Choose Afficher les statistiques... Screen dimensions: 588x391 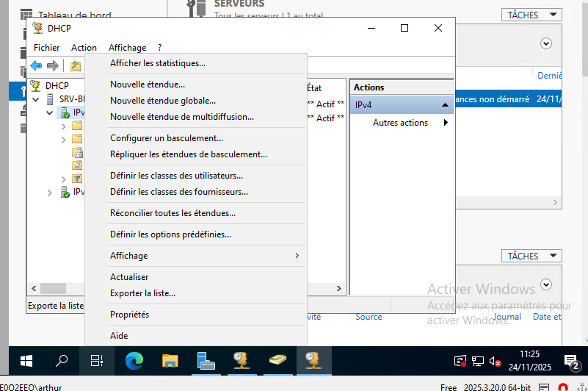(195, 63)
